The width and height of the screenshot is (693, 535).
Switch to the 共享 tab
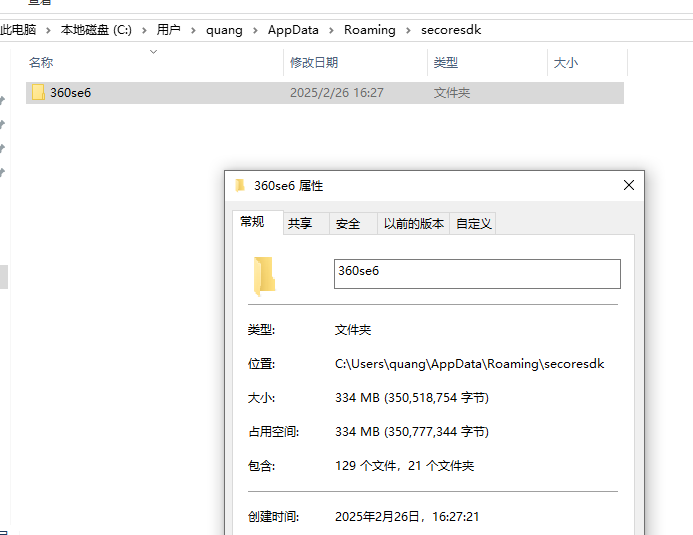click(x=300, y=224)
